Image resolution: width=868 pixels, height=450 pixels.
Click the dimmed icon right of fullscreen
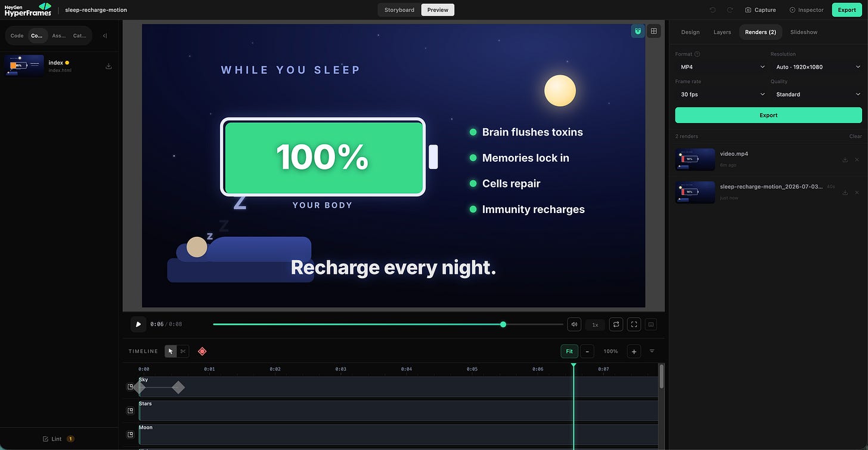[x=651, y=325]
